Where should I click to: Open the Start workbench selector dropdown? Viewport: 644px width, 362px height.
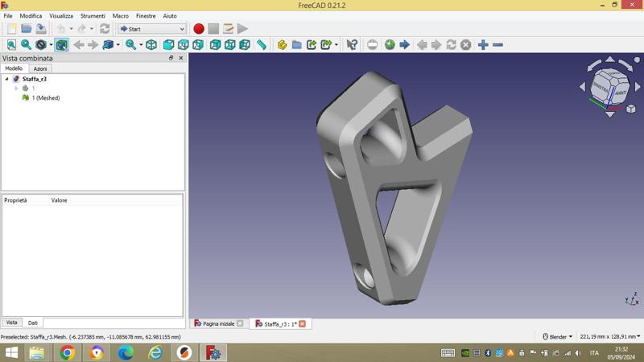152,29
